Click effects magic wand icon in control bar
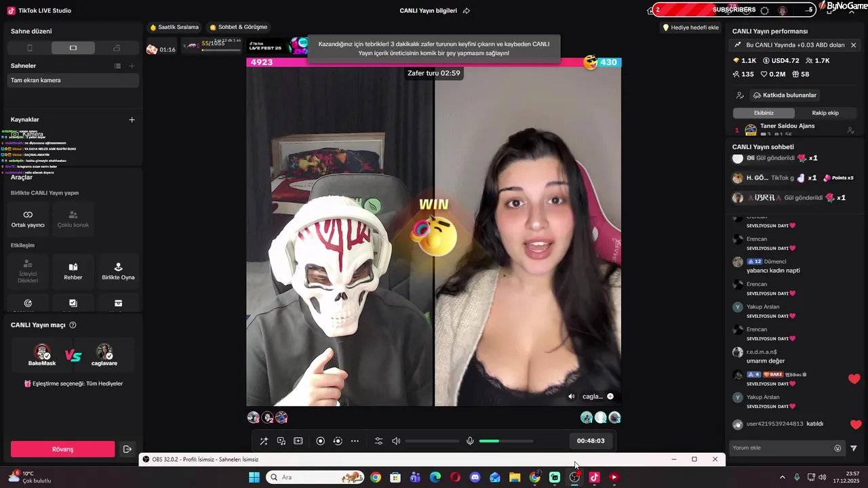868x488 pixels. tap(264, 441)
